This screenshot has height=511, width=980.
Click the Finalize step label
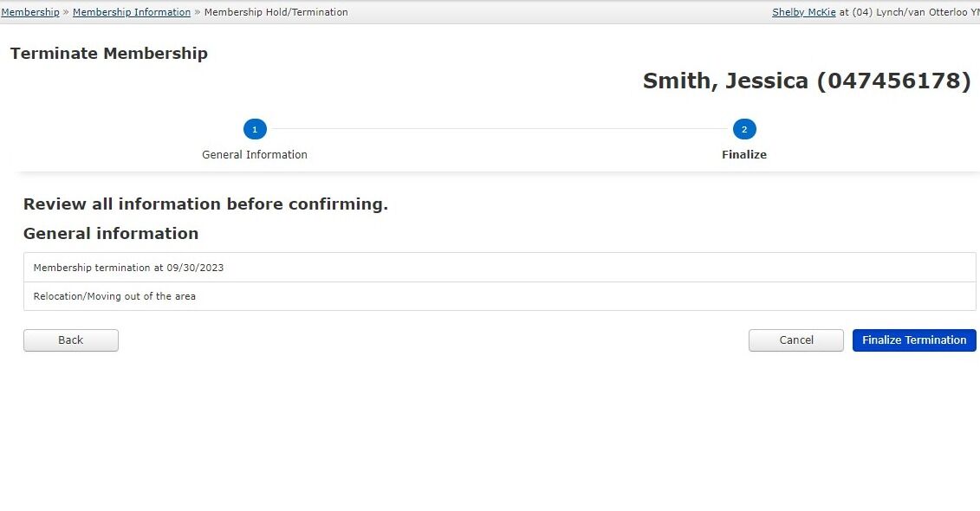click(x=743, y=154)
